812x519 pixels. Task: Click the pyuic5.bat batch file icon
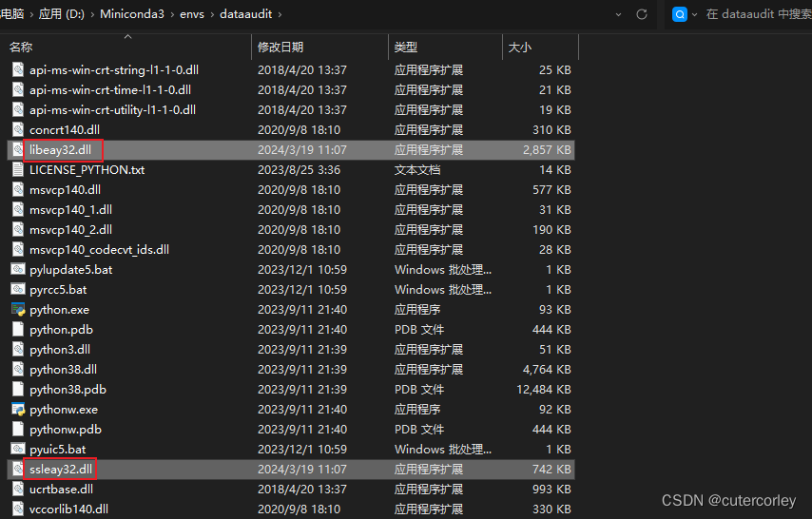18,449
